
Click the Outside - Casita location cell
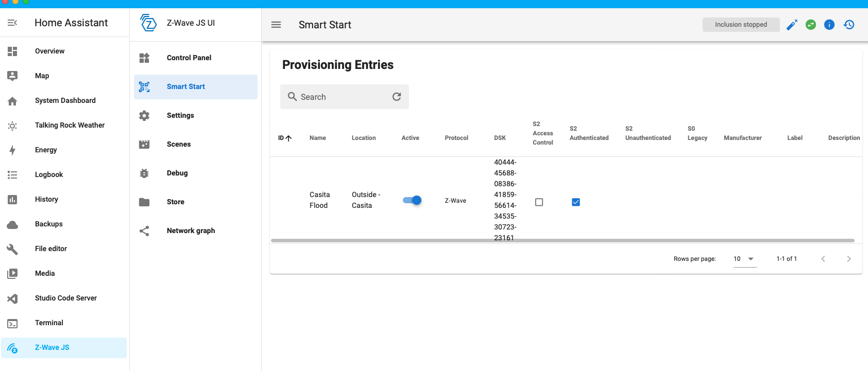[x=366, y=200]
